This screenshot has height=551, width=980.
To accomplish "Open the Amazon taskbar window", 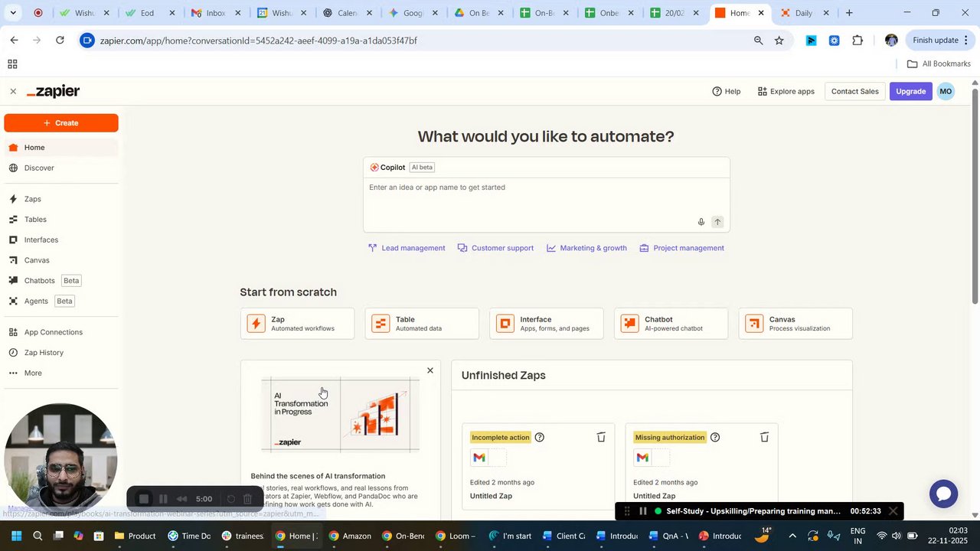I will click(350, 536).
